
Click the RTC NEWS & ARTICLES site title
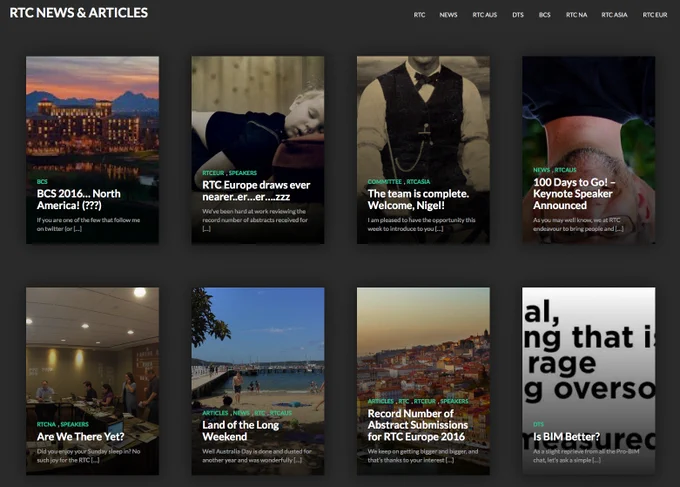[78, 13]
